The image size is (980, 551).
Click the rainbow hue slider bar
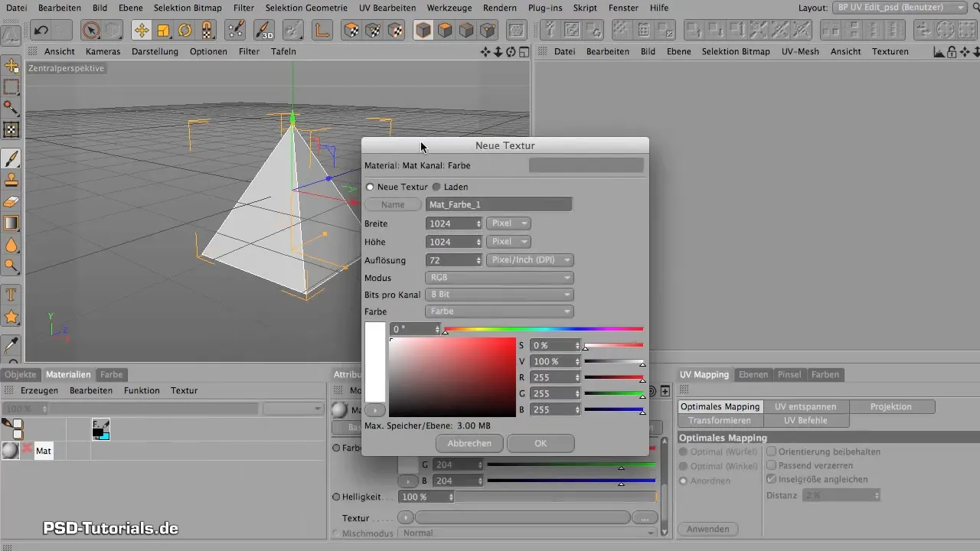[x=544, y=329]
